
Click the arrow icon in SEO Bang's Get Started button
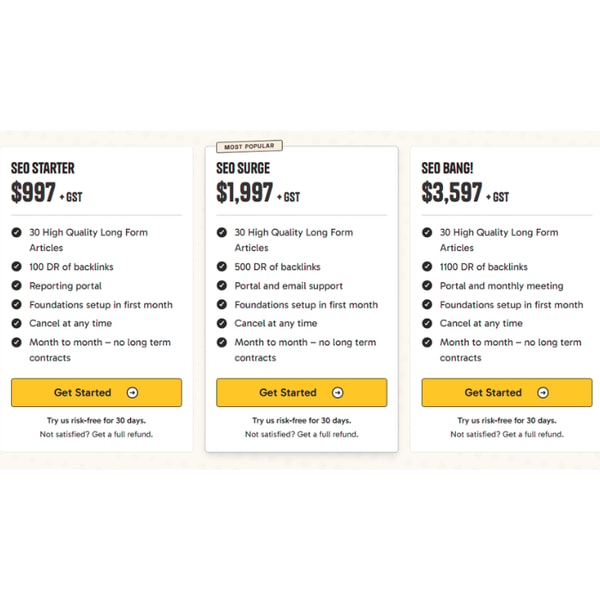[543, 393]
